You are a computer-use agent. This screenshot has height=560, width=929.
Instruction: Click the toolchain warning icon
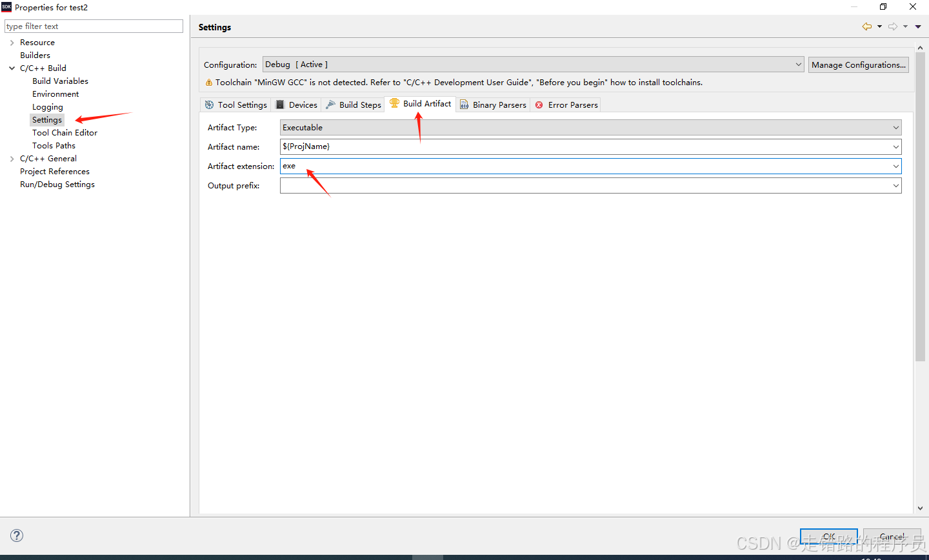pyautogui.click(x=208, y=83)
